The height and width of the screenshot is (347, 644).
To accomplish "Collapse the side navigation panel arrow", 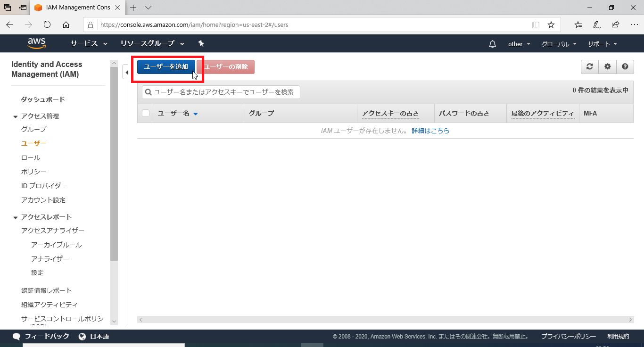I will (126, 72).
